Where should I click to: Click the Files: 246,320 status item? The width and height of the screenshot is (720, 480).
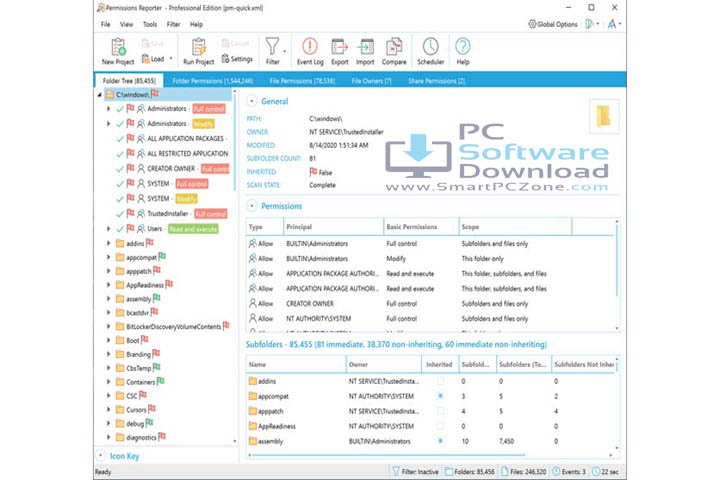[x=523, y=472]
